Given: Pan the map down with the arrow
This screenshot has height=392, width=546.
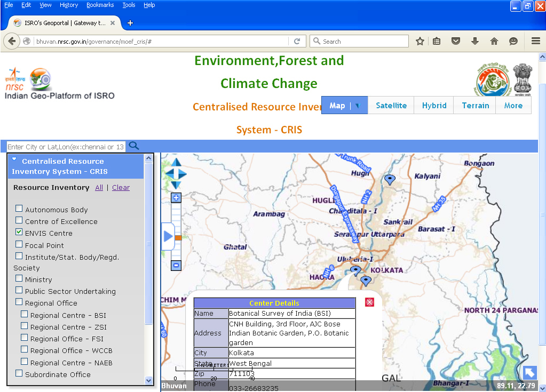Looking at the screenshot, I should tap(176, 185).
